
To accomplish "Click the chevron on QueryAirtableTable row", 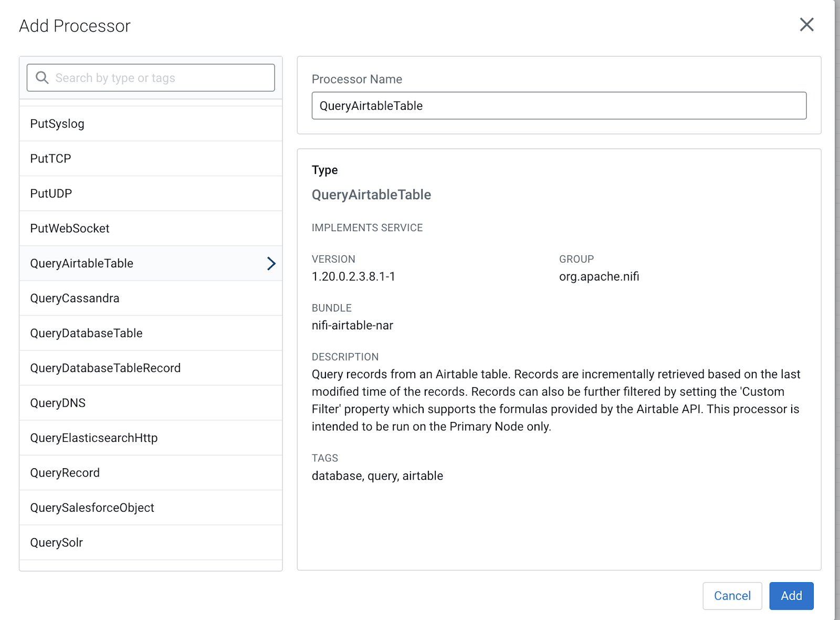I will (271, 263).
